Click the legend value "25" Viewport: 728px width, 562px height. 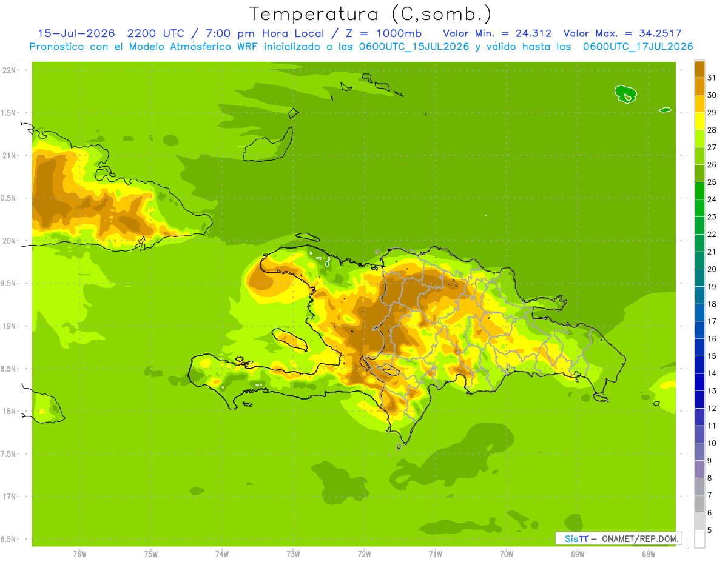[712, 182]
